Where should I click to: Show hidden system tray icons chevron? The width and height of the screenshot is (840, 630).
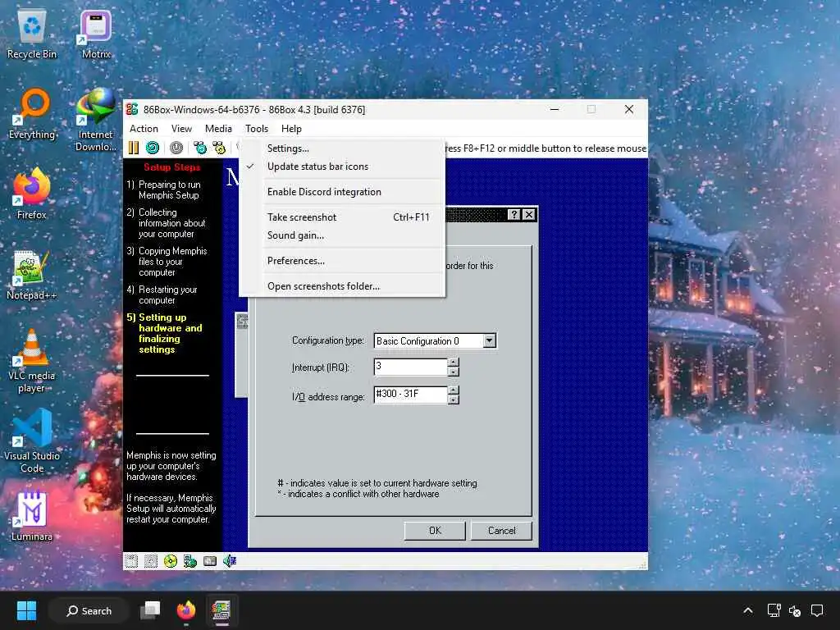coord(748,610)
